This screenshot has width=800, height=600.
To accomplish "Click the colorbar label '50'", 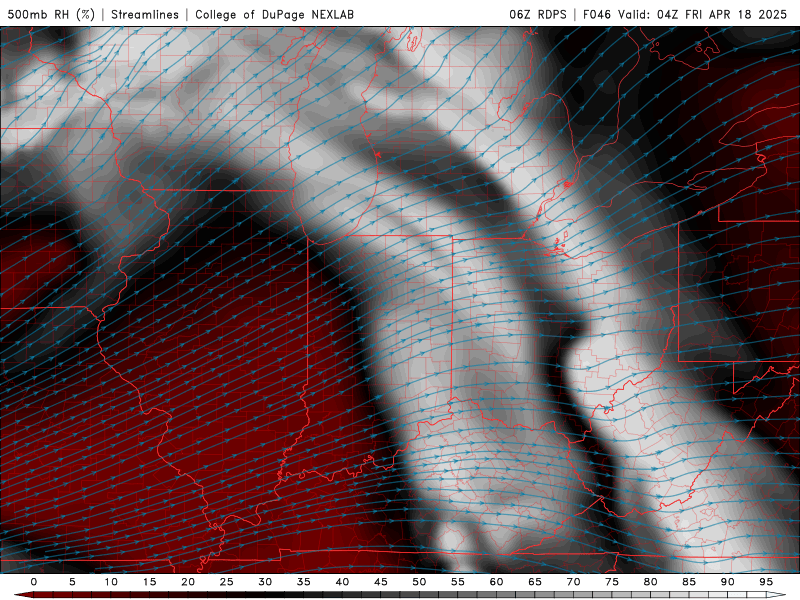I will point(419,582).
